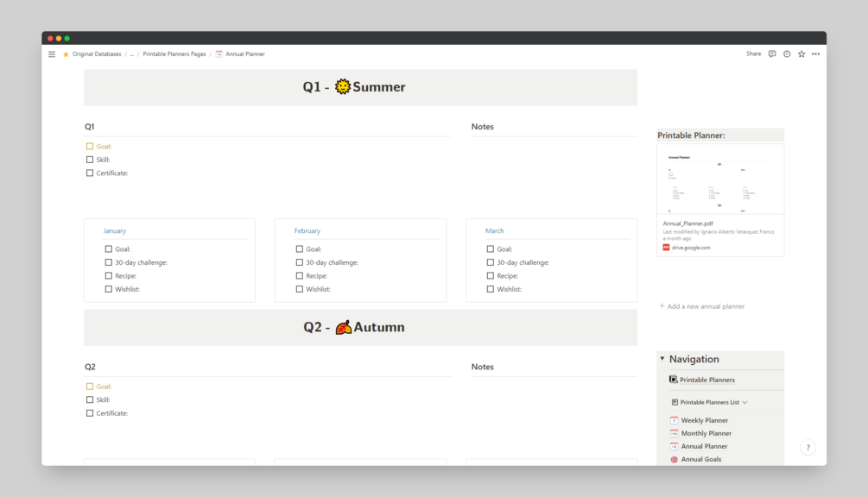
Task: Open Printable Planners navigation link
Action: tap(707, 380)
